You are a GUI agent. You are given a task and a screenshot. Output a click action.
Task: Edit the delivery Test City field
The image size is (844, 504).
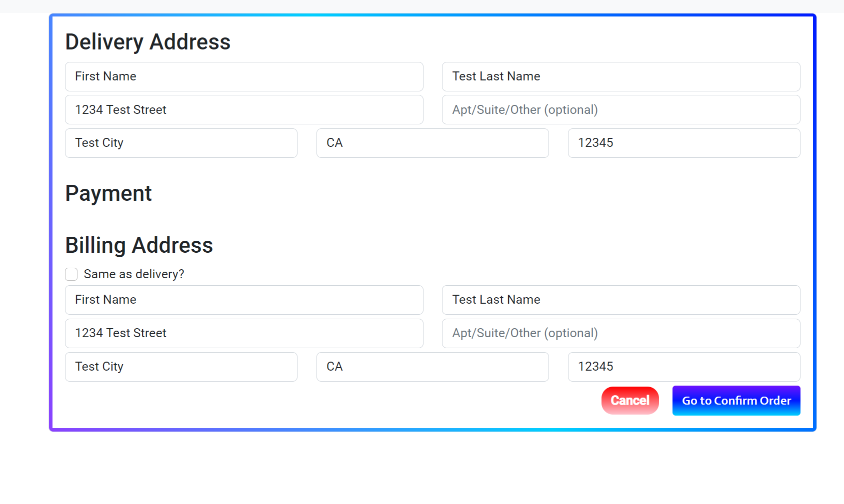click(181, 143)
